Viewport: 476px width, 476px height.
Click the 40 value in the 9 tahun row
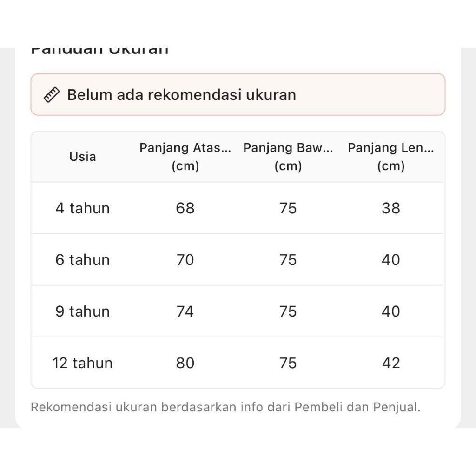[x=391, y=311]
